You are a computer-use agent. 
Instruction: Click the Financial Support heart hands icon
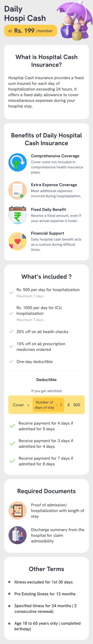pyautogui.click(x=18, y=242)
